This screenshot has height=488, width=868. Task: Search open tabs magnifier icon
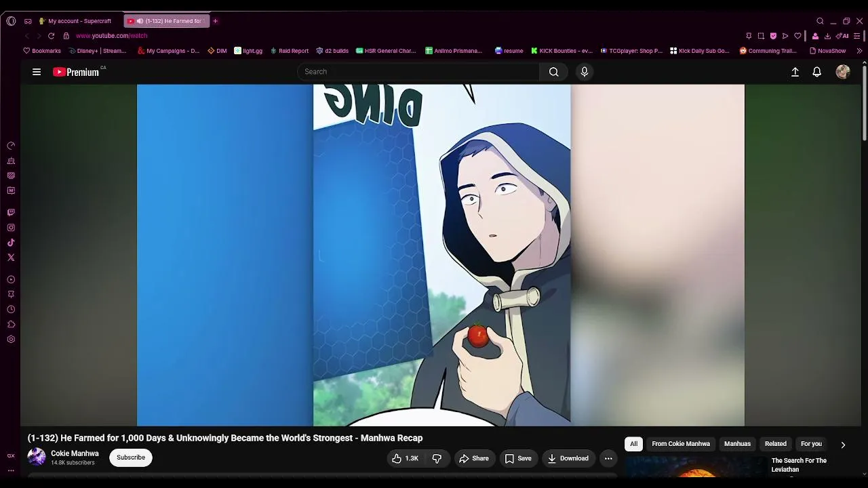(820, 21)
